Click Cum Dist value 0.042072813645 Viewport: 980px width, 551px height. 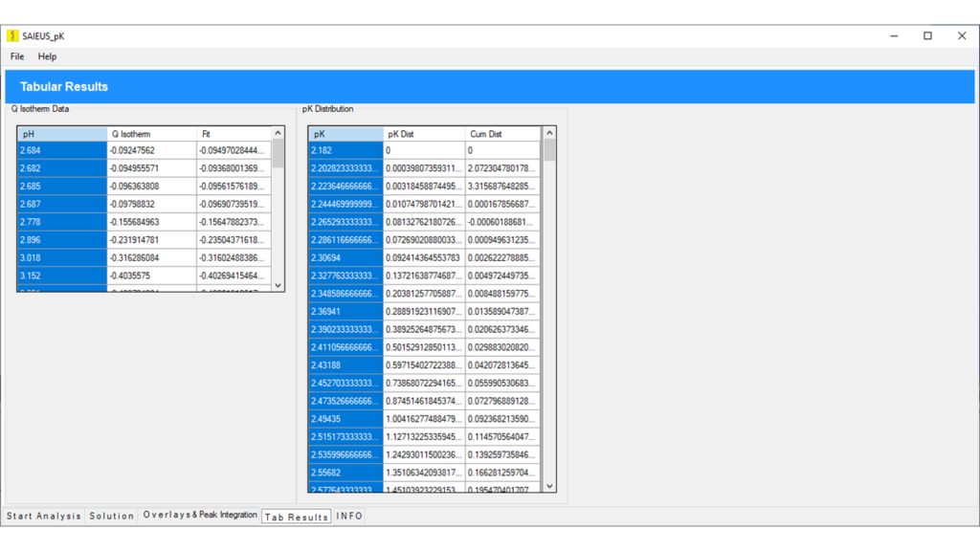click(503, 364)
